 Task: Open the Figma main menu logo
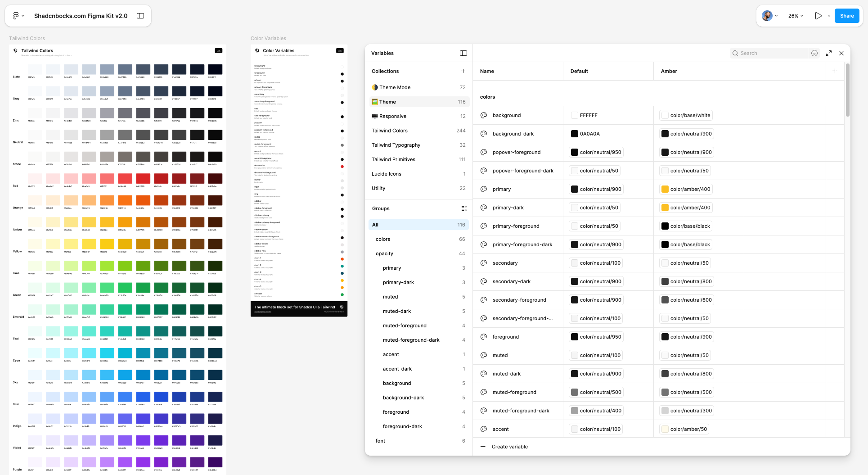(16, 16)
